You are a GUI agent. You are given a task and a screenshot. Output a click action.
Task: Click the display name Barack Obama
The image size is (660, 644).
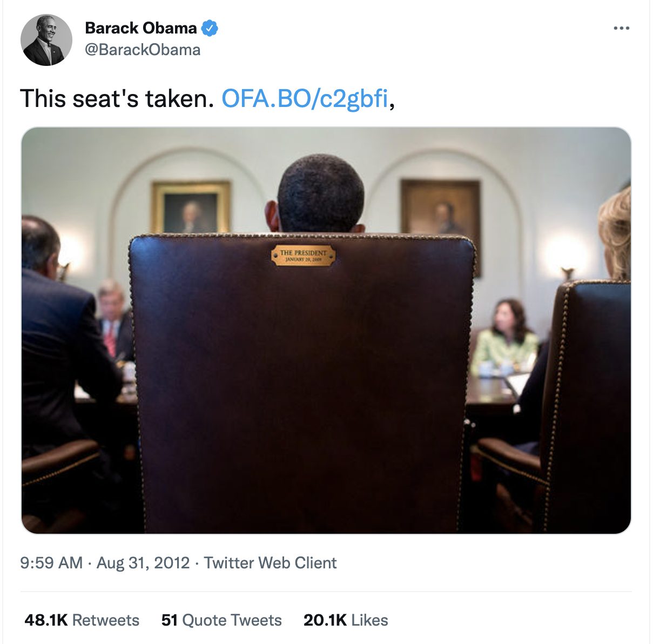(141, 28)
